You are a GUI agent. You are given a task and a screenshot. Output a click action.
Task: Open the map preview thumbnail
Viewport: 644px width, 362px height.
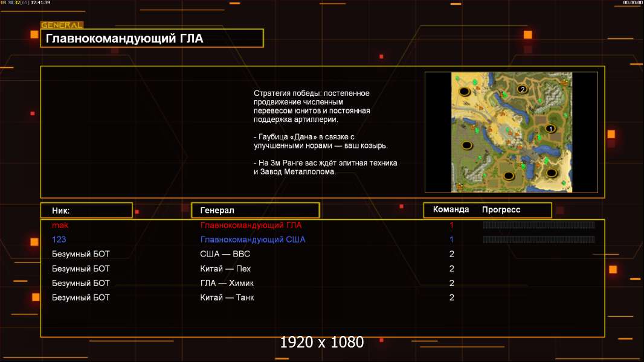(x=511, y=132)
